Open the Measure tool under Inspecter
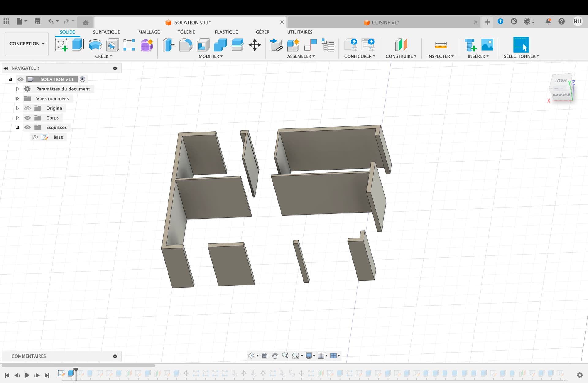The image size is (588, 383). point(440,45)
